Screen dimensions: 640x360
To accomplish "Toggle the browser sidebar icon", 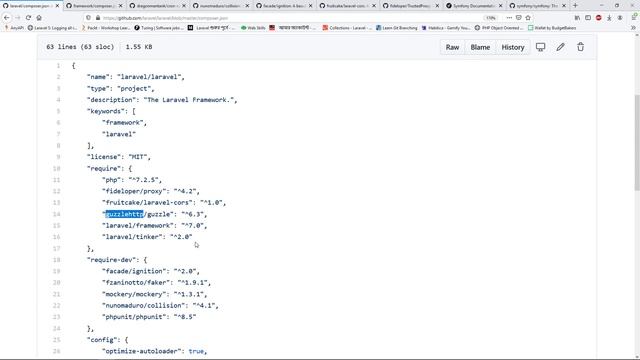I will pyautogui.click(x=588, y=18).
